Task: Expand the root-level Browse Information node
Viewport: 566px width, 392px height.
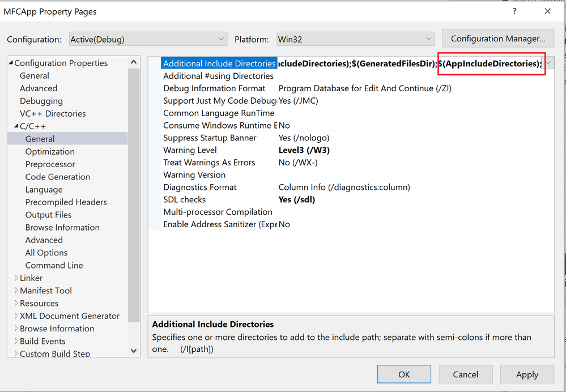Action: [16, 328]
